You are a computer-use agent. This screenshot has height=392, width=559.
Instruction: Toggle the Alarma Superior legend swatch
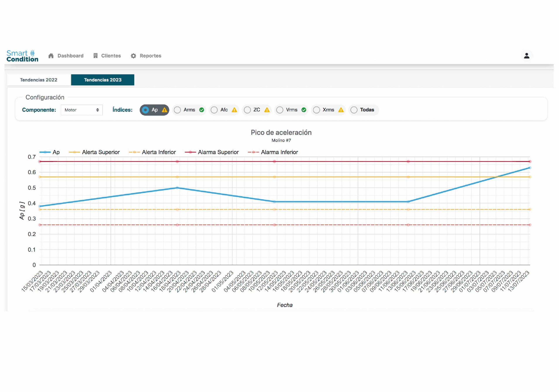(x=190, y=152)
